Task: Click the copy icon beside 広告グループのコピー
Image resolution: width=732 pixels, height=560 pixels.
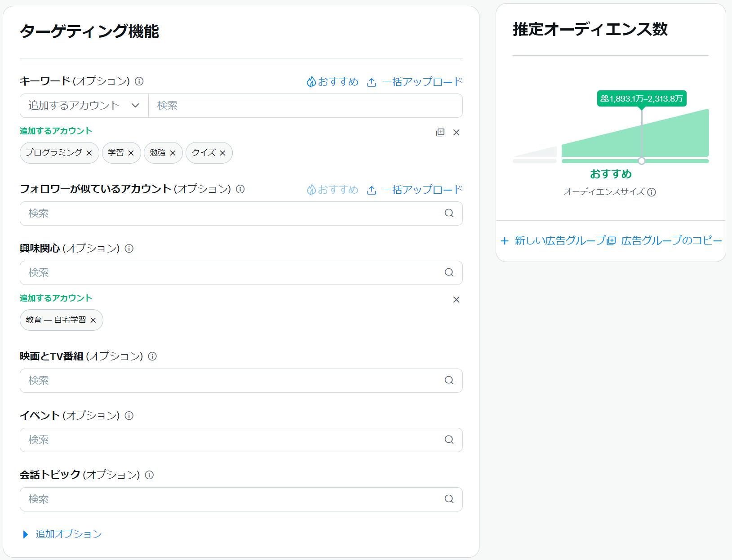Action: click(x=611, y=241)
